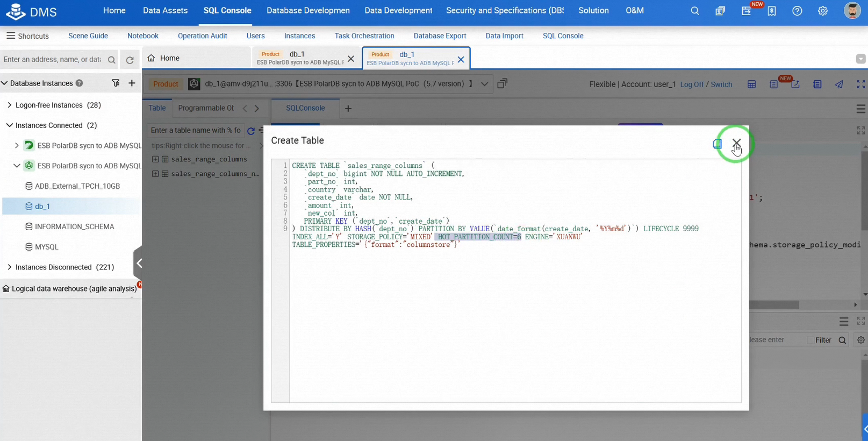Expand the sales_range_columns table node
This screenshot has width=868, height=441.
pyautogui.click(x=155, y=159)
